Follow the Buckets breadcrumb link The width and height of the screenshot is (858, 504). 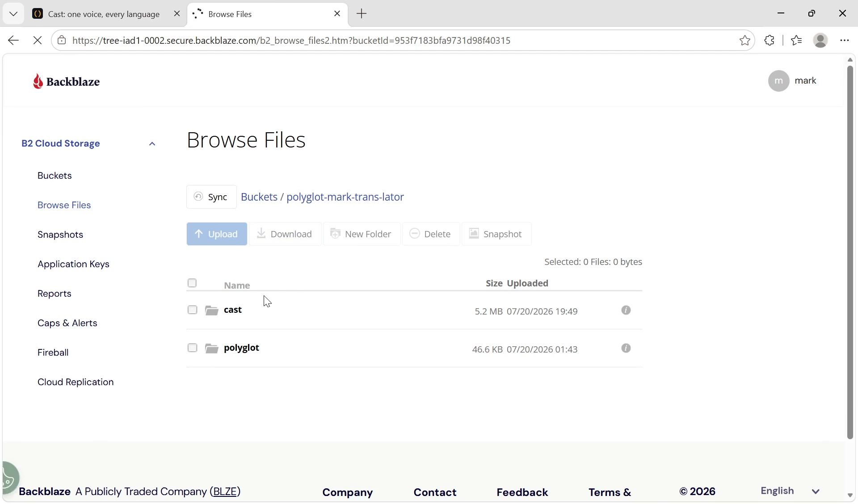point(259,197)
